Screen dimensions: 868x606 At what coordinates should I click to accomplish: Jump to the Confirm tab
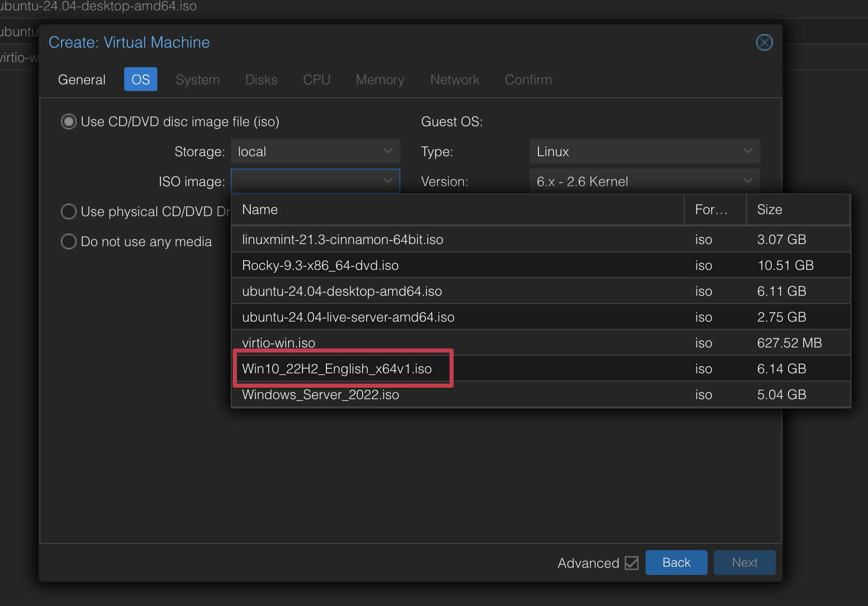tap(528, 80)
